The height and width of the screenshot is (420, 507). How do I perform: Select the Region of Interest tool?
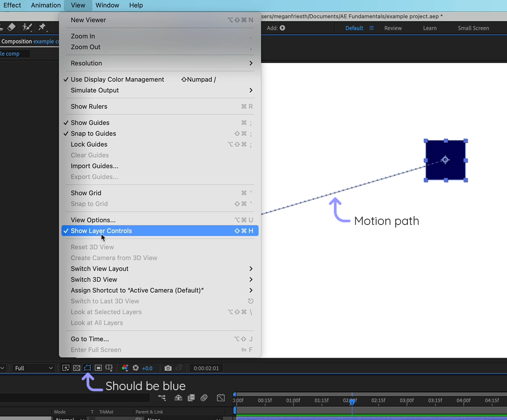tap(98, 368)
